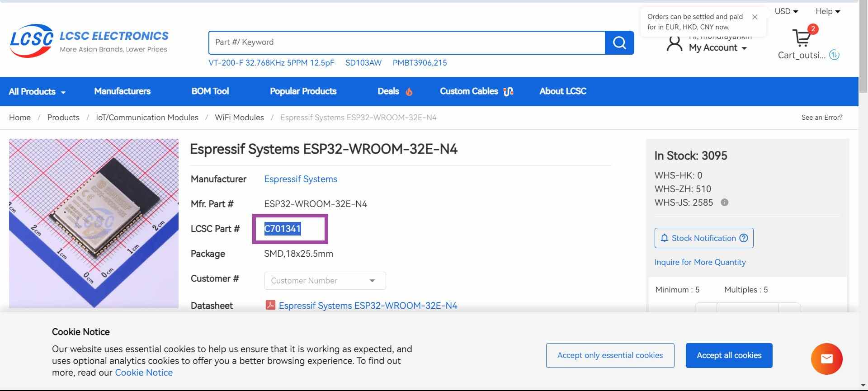Click the user account avatar icon

tap(674, 44)
